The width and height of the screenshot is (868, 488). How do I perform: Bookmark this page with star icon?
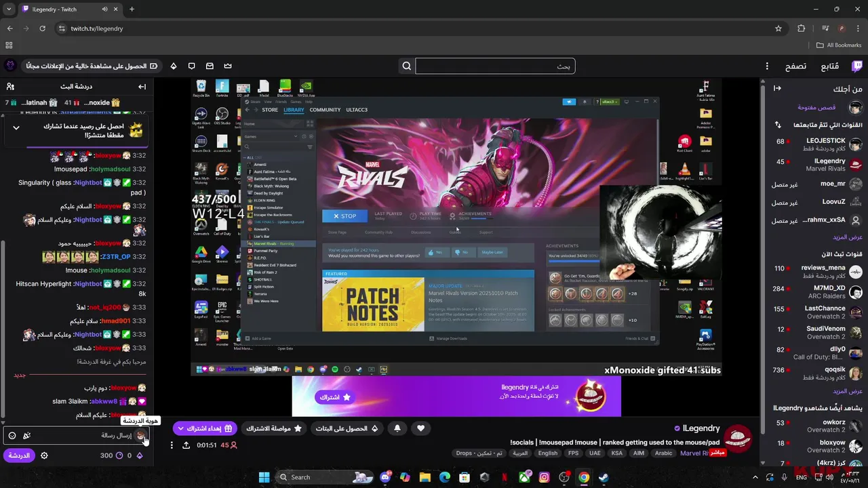[778, 28]
